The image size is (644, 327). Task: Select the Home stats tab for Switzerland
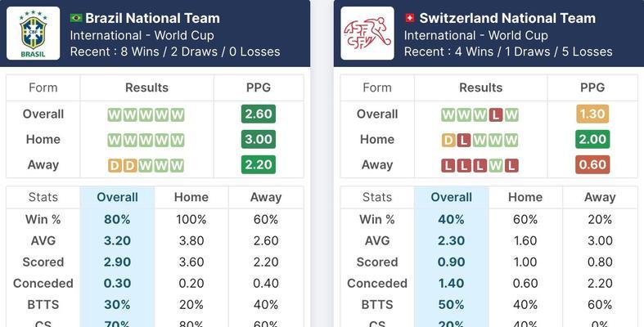pos(525,197)
